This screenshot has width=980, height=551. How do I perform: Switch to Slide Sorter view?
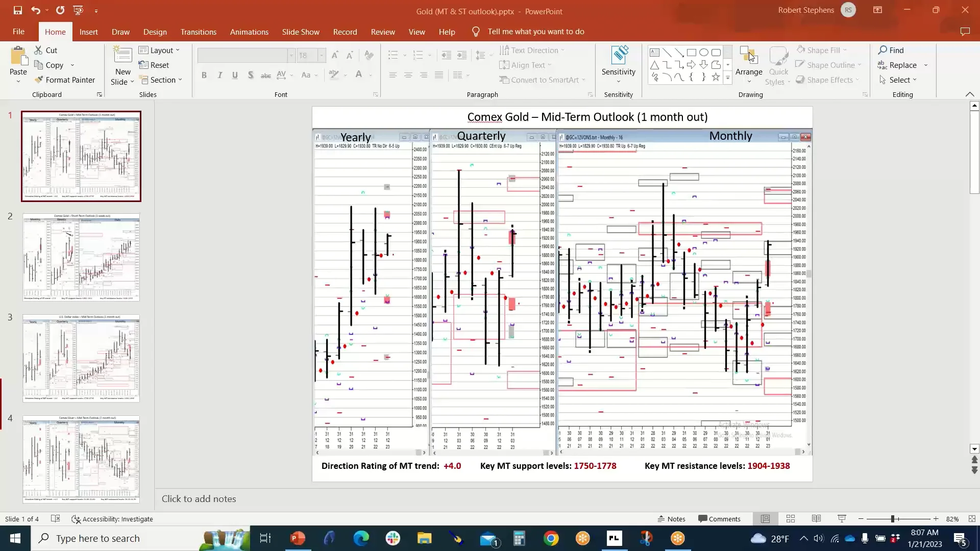tap(791, 519)
